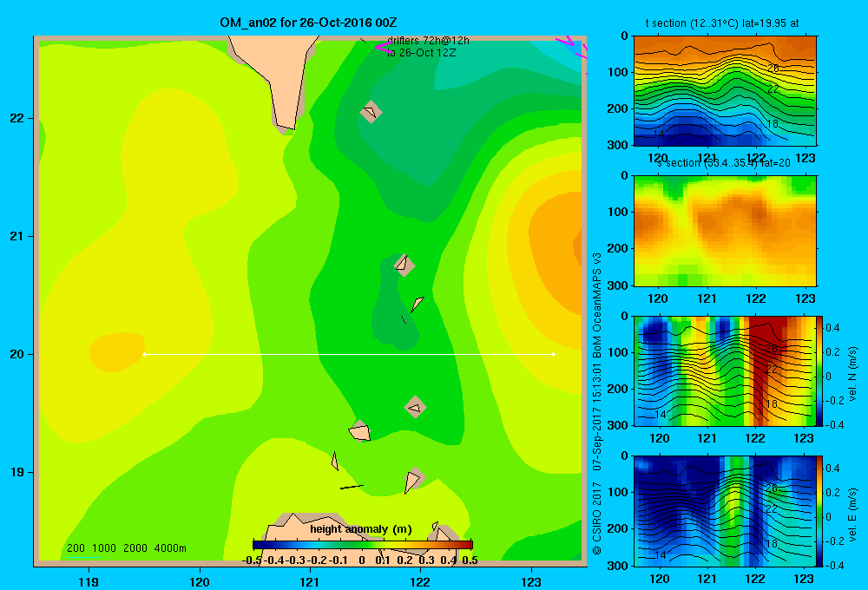
Task: Click the vel. E color scale bar
Action: [819, 511]
